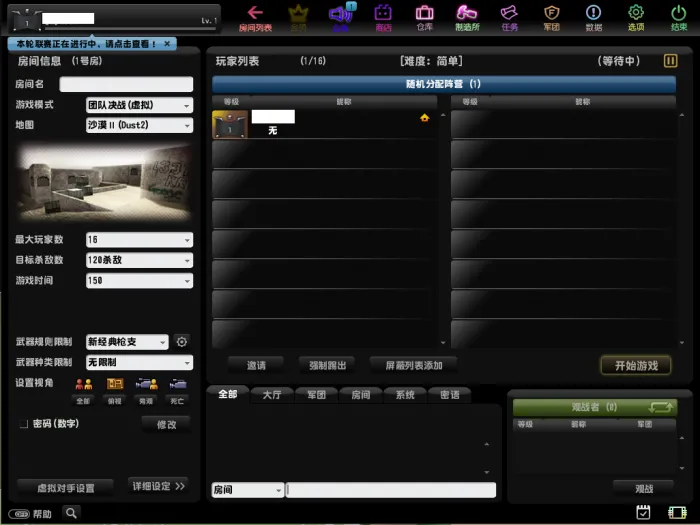Select the 全部 view angle option

point(83,384)
